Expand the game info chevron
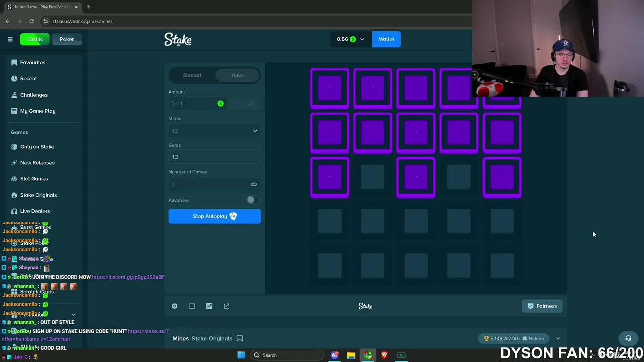The height and width of the screenshot is (362, 644). pos(558,339)
